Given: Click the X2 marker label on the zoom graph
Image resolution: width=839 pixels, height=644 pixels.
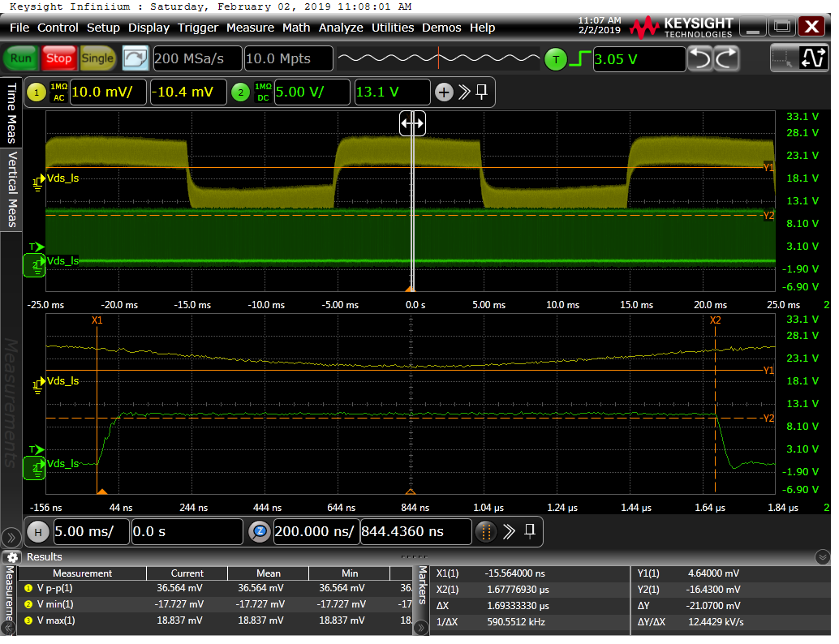Looking at the screenshot, I should pos(715,320).
